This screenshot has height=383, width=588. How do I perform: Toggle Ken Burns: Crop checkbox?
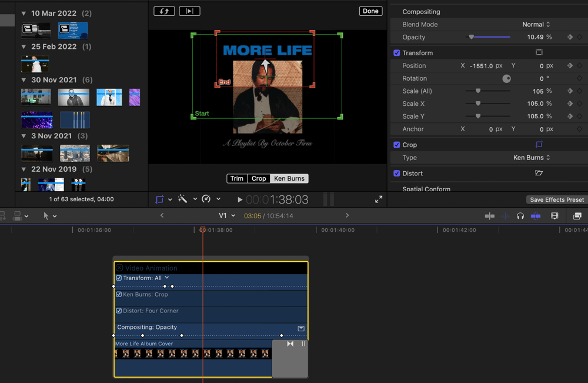coord(119,295)
